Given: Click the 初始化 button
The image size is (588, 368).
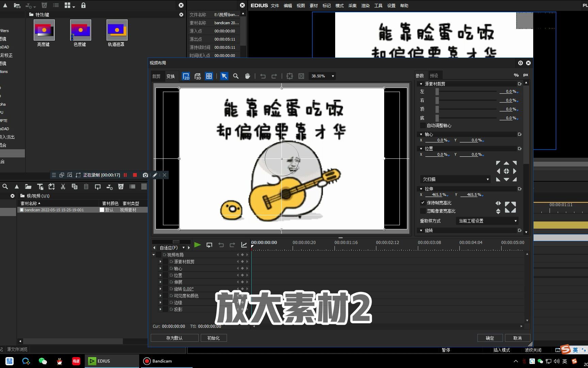Looking at the screenshot, I should (x=214, y=338).
